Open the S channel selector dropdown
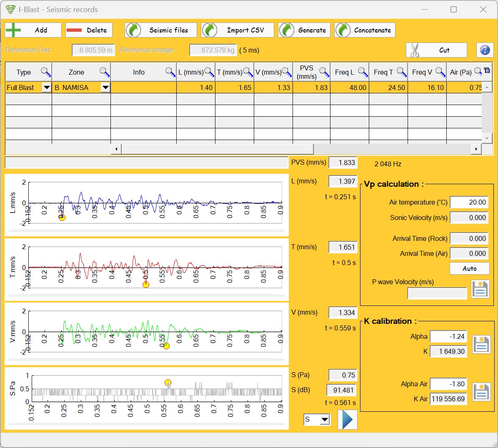Viewport: 498px width, 448px height. click(325, 420)
